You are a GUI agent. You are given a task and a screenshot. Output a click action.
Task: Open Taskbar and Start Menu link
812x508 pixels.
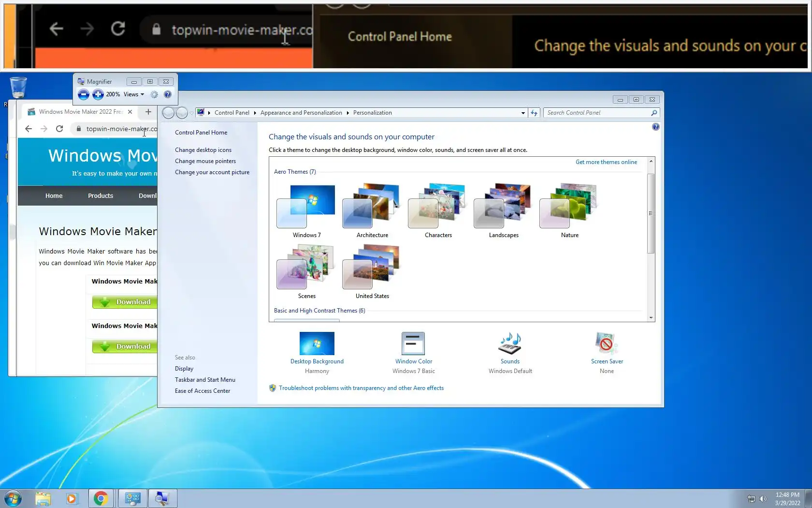[x=205, y=380]
